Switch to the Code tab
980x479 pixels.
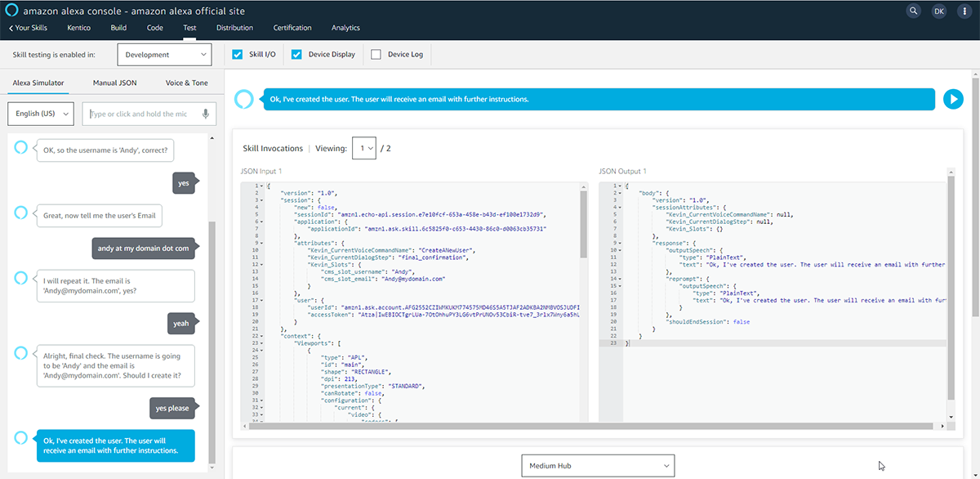click(154, 28)
